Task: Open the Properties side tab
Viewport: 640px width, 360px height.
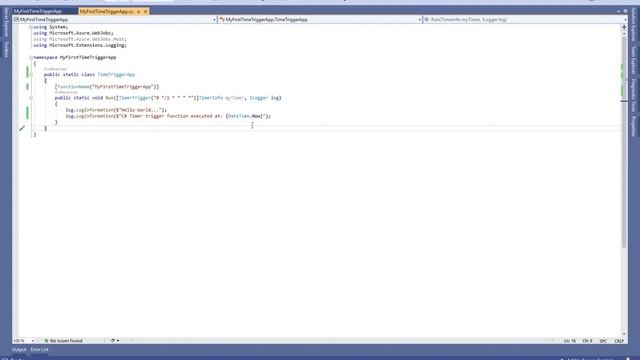Action: click(x=634, y=126)
